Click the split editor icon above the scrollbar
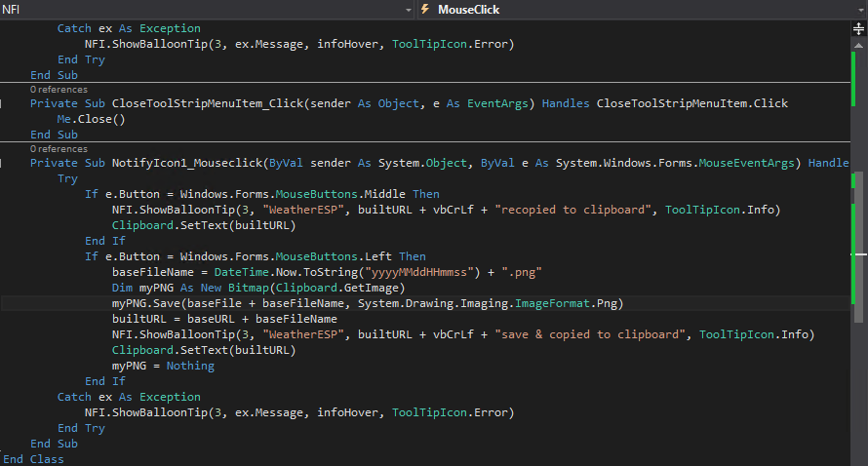Image resolution: width=868 pixels, height=466 pixels. (x=858, y=29)
